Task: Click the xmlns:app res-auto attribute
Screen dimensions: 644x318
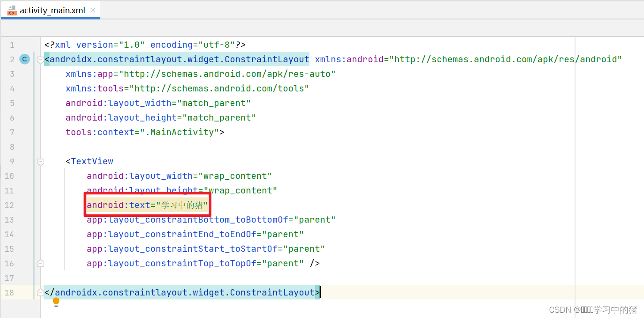Action: point(201,74)
